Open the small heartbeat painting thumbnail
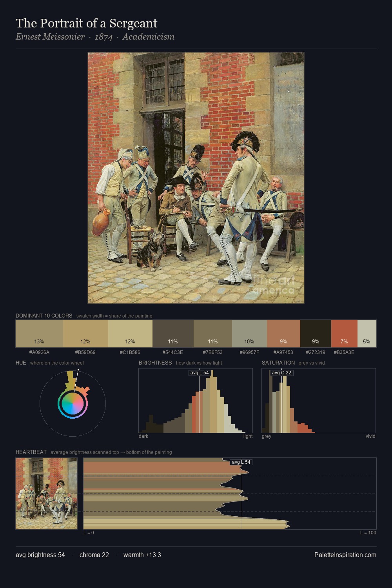 pos(46,494)
